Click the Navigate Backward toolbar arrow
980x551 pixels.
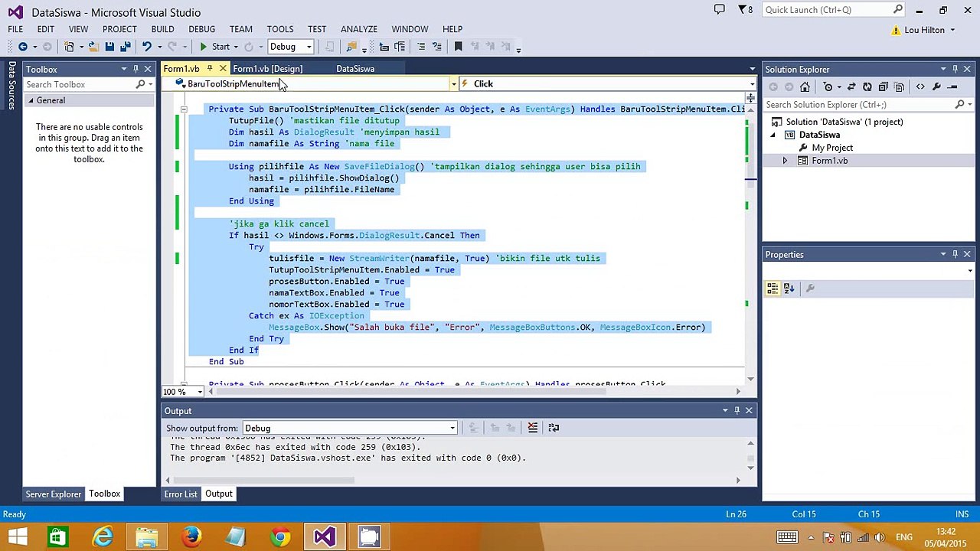click(x=23, y=47)
